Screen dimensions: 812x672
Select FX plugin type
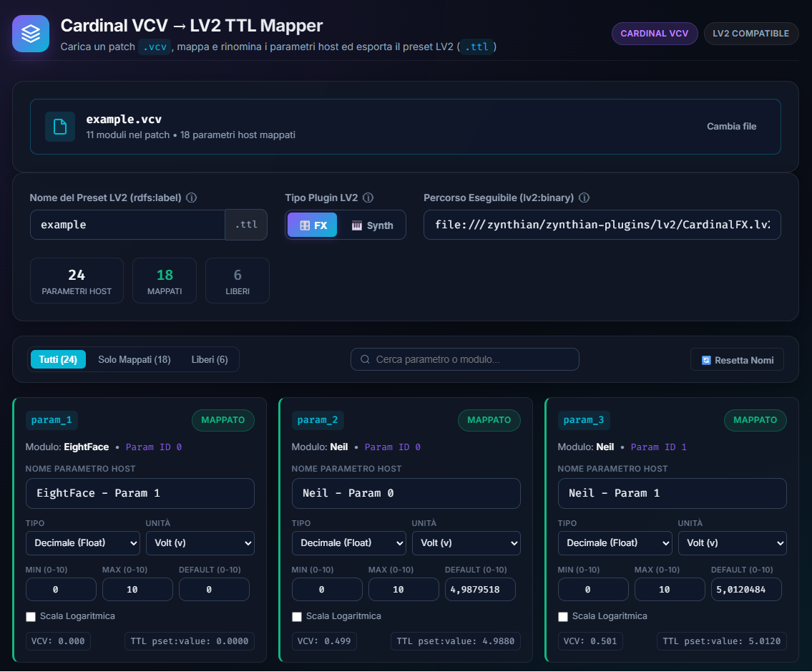pyautogui.click(x=312, y=225)
